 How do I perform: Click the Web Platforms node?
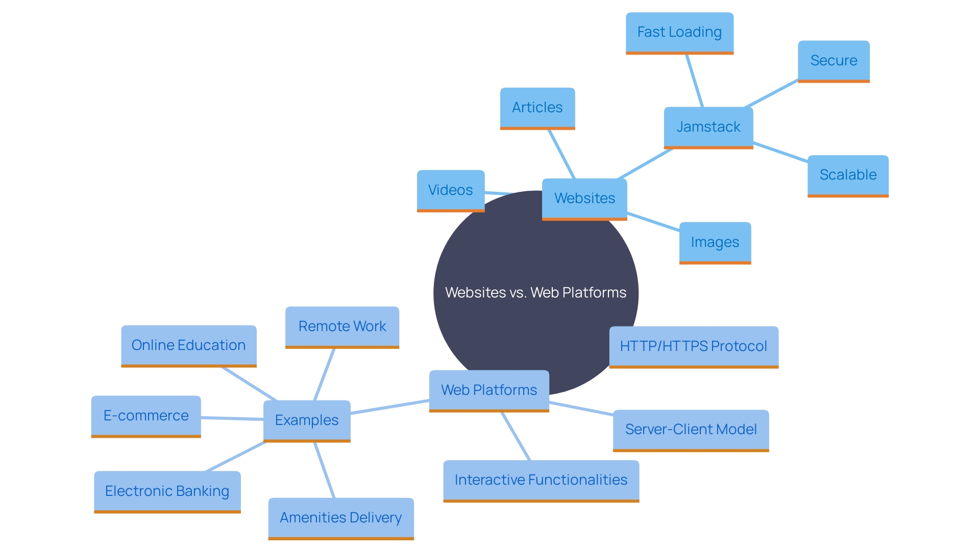484,389
